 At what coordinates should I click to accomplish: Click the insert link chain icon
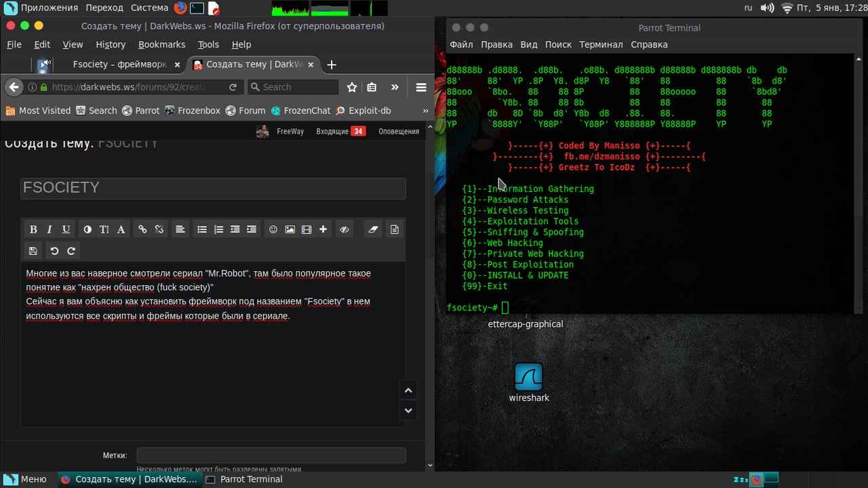[142, 230]
